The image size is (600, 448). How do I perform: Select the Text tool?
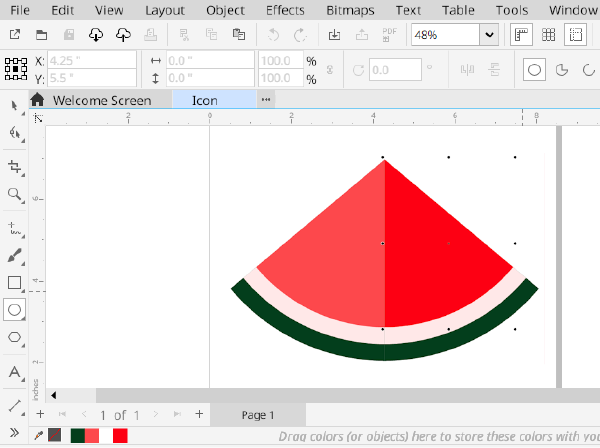(x=15, y=372)
